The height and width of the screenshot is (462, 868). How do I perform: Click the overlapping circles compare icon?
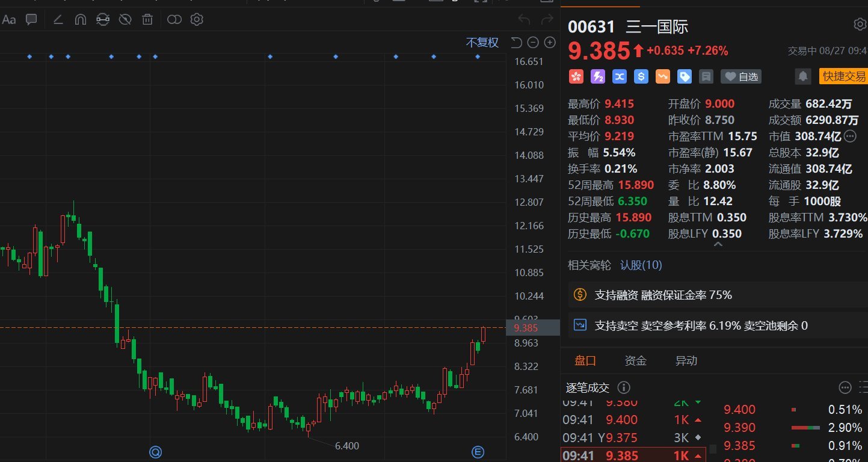click(174, 20)
